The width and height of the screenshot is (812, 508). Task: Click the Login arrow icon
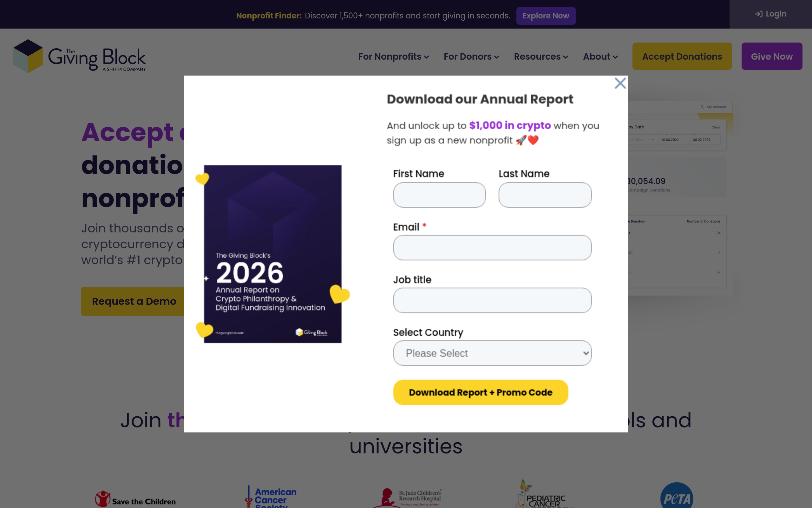pos(758,14)
